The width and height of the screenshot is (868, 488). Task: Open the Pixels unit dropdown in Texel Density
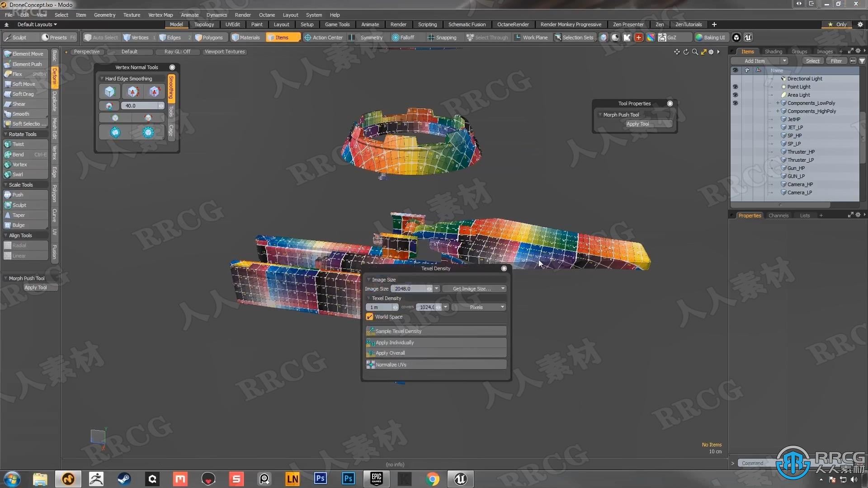point(503,307)
